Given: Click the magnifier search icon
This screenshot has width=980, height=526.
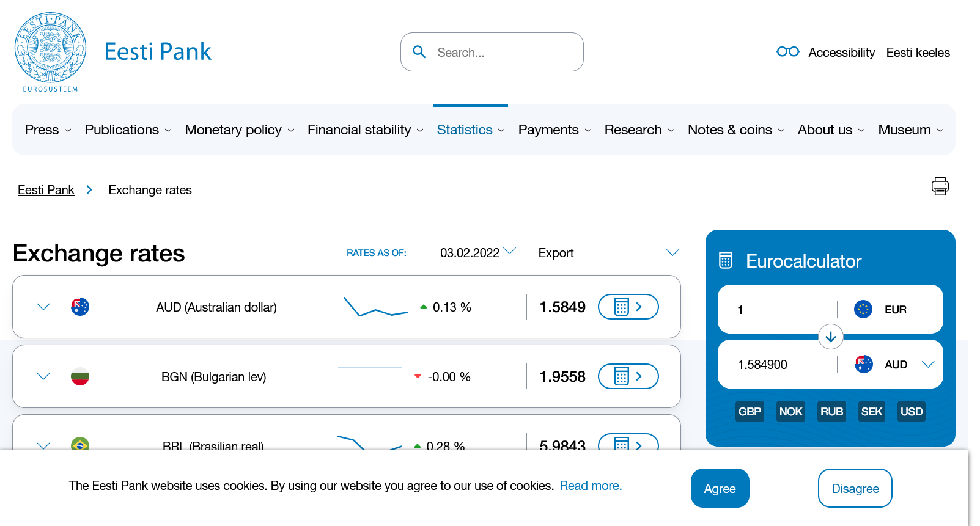Looking at the screenshot, I should click(419, 52).
